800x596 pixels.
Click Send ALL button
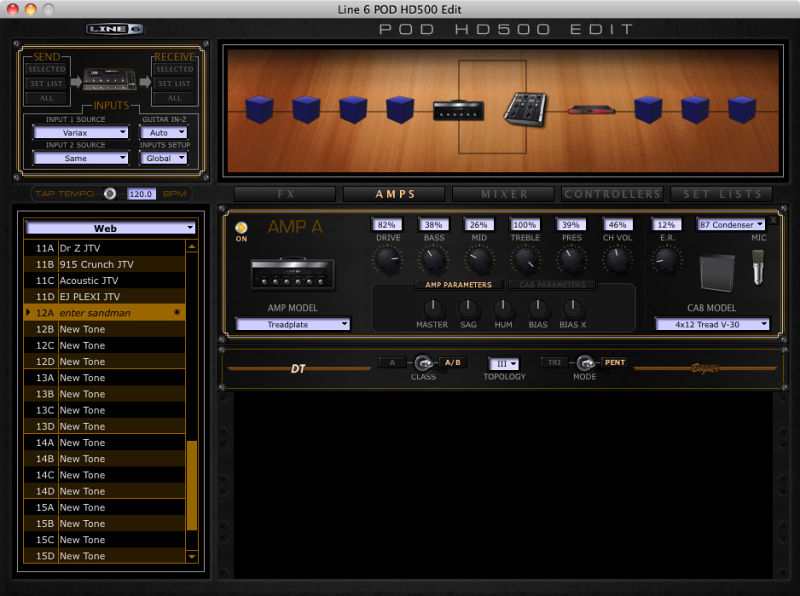[x=47, y=98]
